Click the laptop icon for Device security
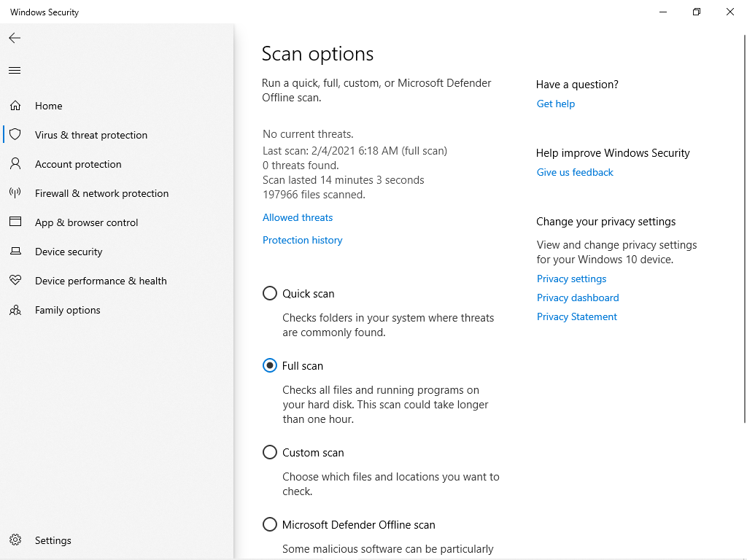Screen dimensions: 747x560 (x=15, y=251)
